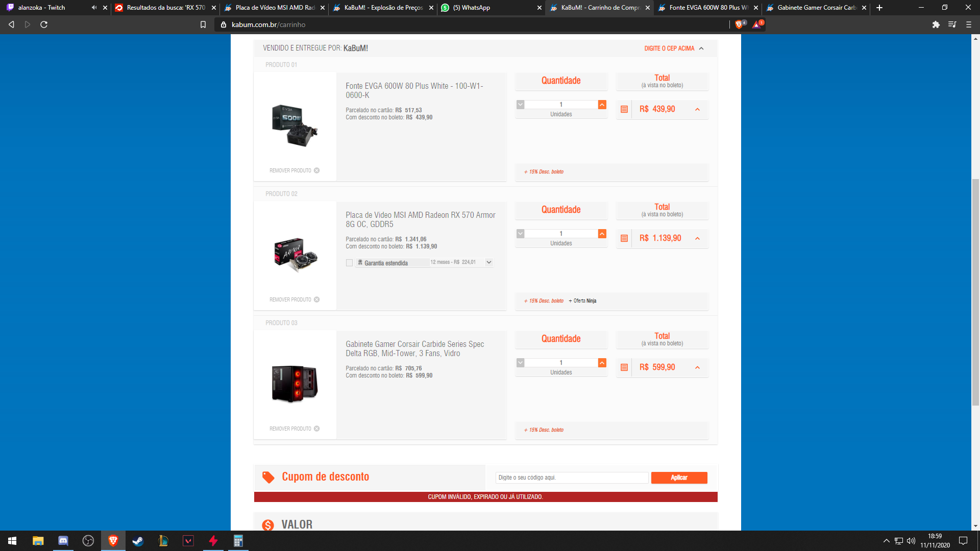Open the Windows Start menu
This screenshot has height=551, width=980.
tap(12, 541)
